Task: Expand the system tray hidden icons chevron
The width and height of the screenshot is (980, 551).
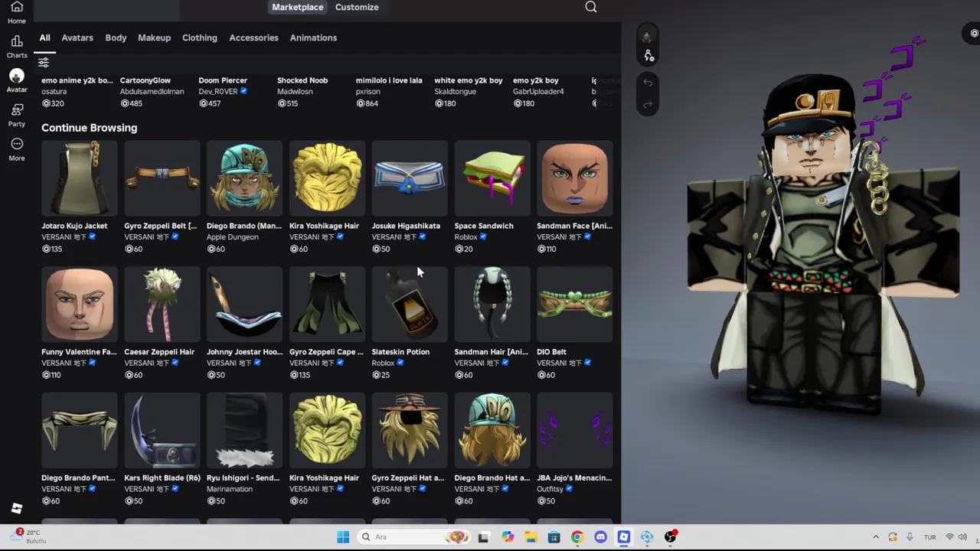Action: point(876,537)
